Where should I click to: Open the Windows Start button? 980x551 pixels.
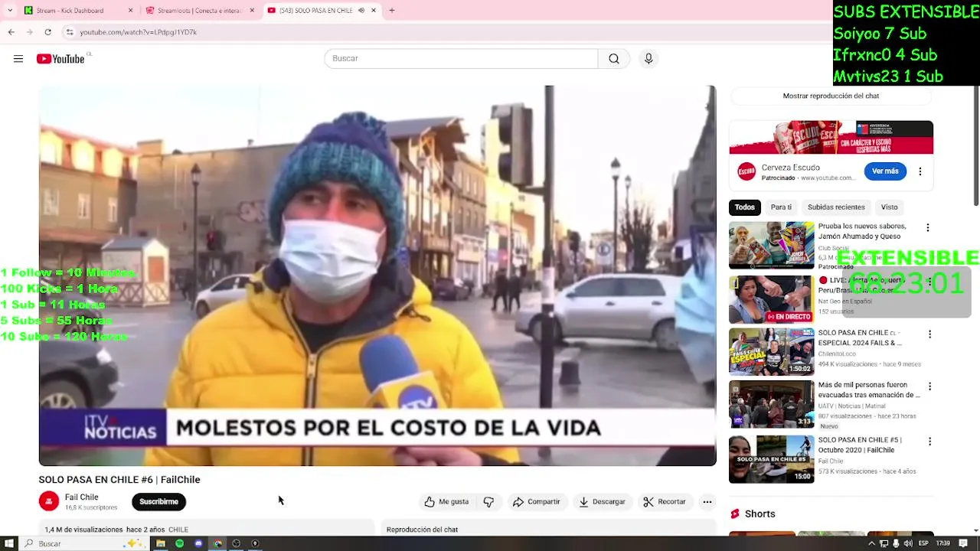tap(8, 544)
